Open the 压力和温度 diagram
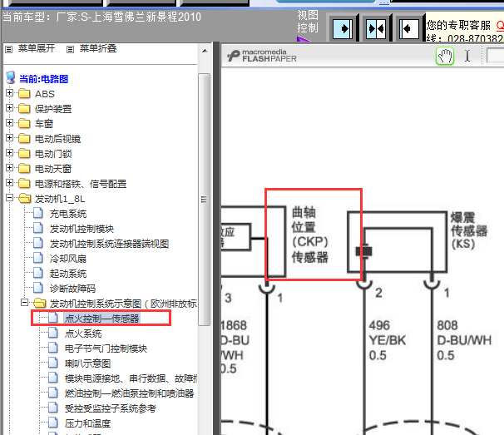The height and width of the screenshot is (435, 504). tap(87, 423)
